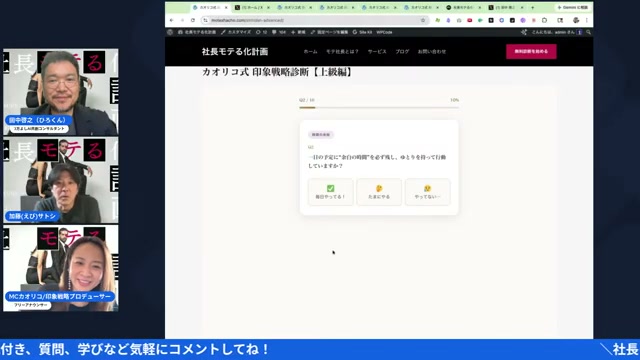640x360 pixels.
Task: Click the red extension icon in toolbar
Action: click(470, 20)
